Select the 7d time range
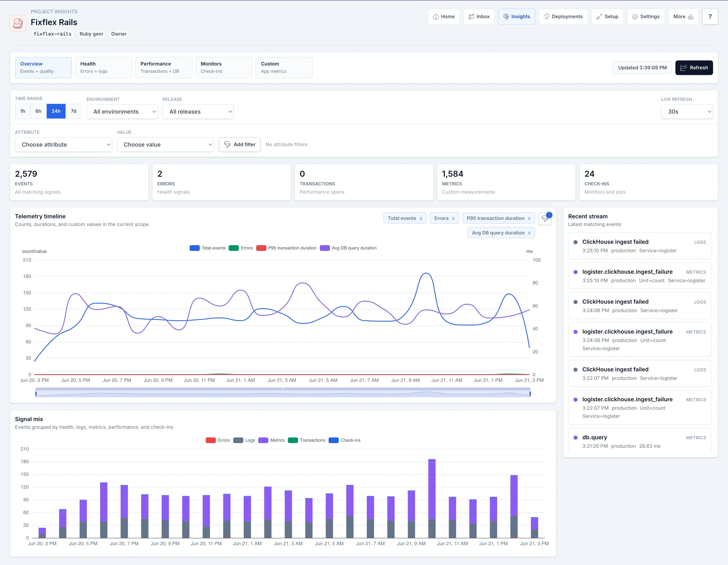This screenshot has width=728, height=565. coord(73,111)
